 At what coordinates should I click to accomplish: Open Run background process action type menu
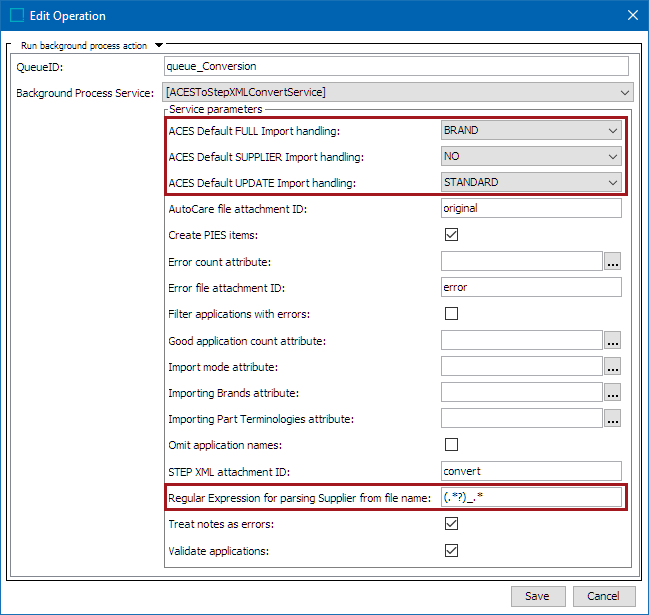point(159,45)
